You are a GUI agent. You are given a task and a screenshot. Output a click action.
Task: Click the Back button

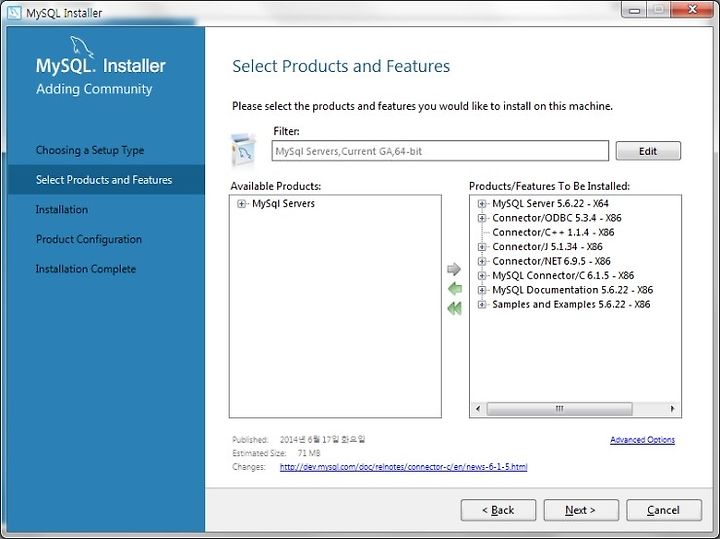coord(498,510)
